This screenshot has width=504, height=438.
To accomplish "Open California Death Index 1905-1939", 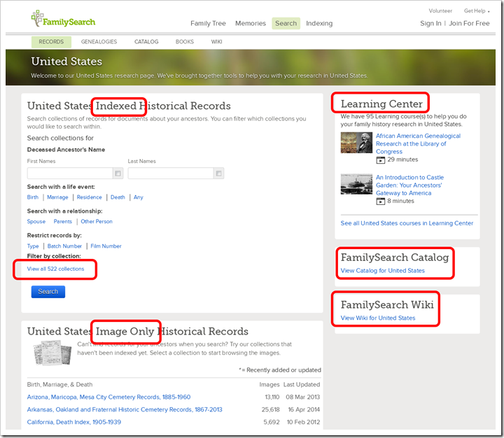I will 74,422.
